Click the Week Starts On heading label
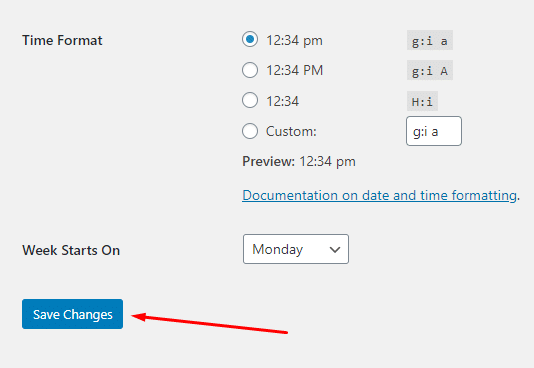This screenshot has width=534, height=368. [x=71, y=250]
